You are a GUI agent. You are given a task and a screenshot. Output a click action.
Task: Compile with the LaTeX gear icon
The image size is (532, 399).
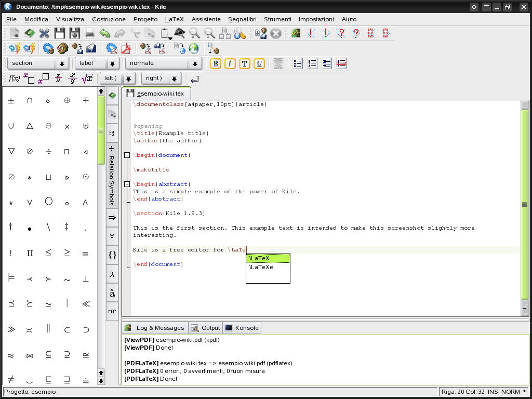click(48, 48)
